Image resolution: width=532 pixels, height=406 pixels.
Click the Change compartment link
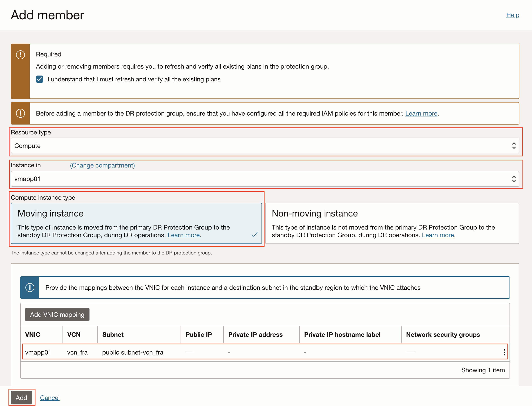click(x=102, y=165)
